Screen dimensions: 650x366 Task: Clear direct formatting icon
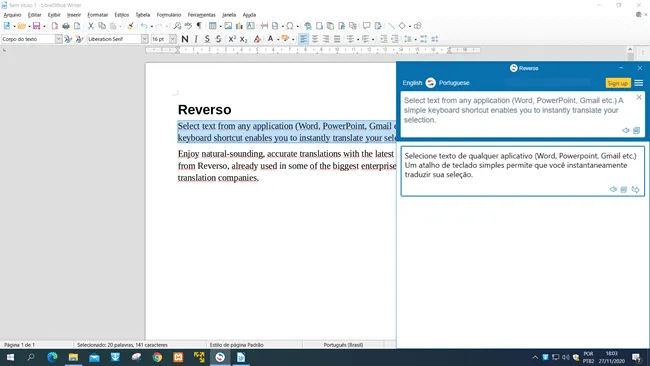coord(257,39)
